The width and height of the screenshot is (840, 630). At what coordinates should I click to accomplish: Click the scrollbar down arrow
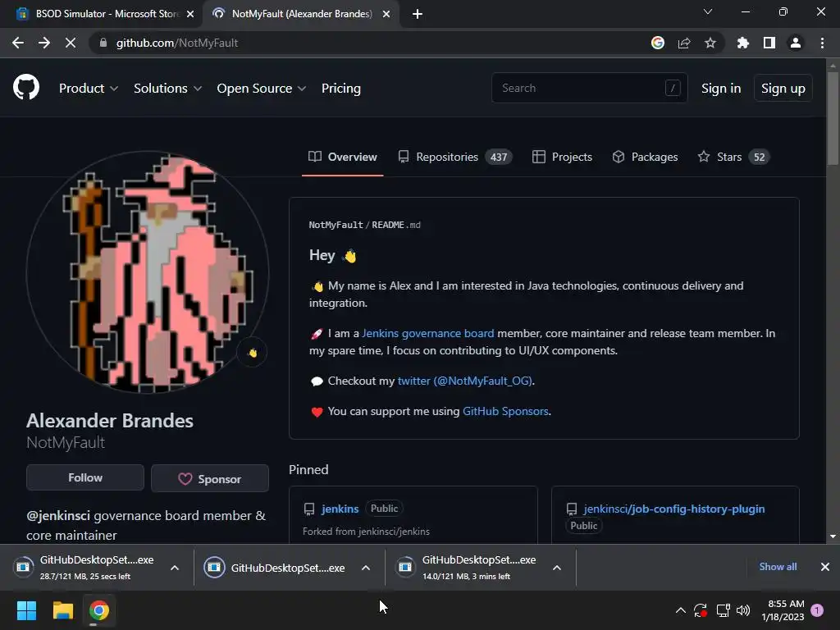833,536
